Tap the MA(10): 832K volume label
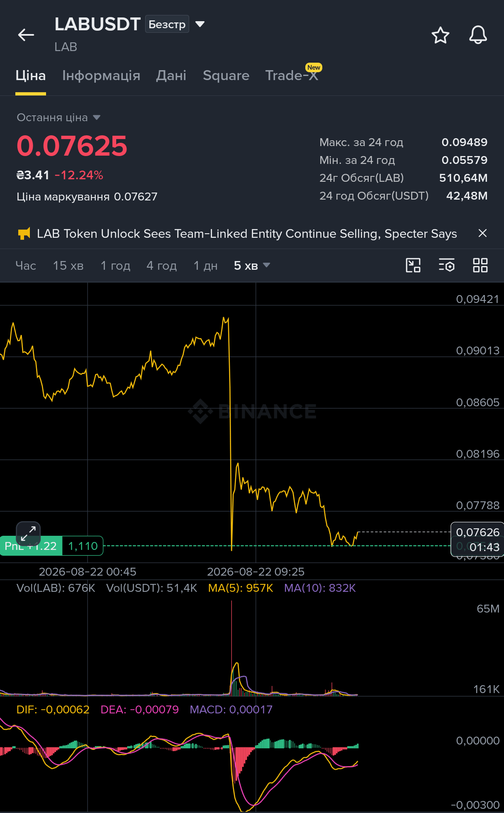This screenshot has width=504, height=813. [320, 588]
